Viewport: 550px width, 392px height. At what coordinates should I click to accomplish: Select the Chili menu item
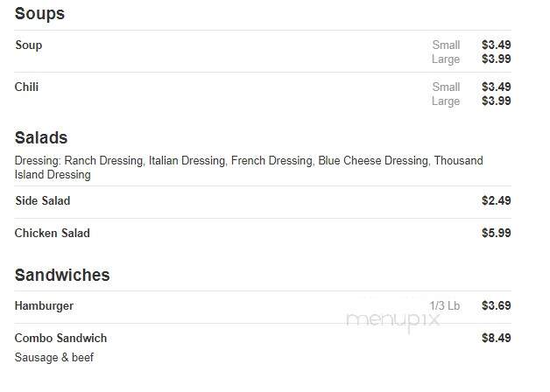tap(26, 87)
